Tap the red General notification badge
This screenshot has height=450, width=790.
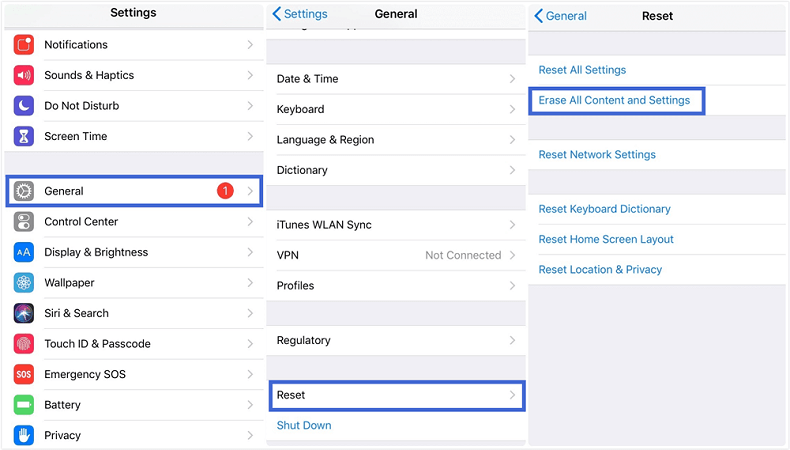coord(225,191)
